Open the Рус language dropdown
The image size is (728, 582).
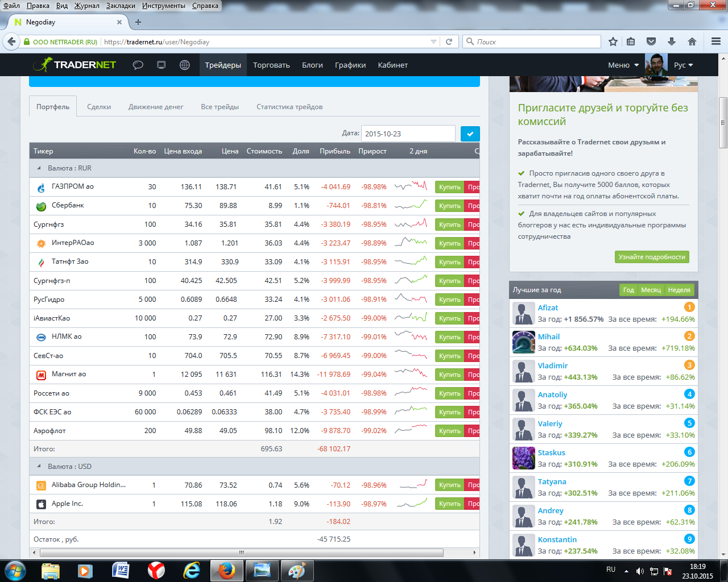[683, 65]
